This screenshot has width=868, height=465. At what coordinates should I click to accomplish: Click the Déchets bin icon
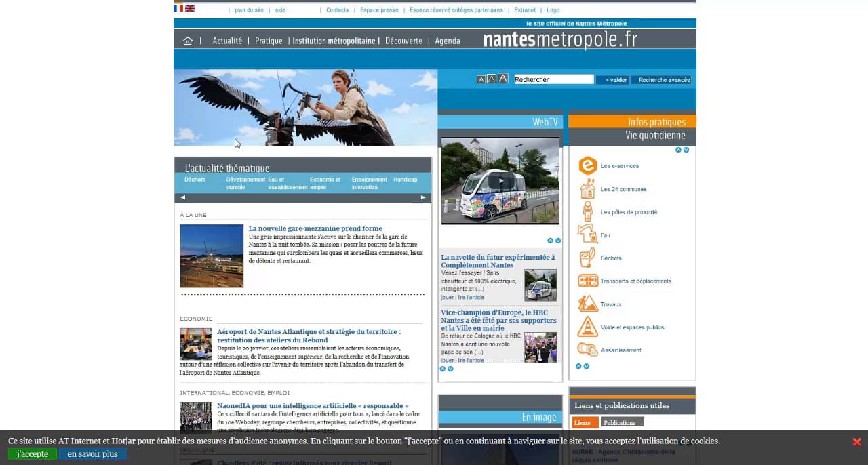[x=587, y=258]
